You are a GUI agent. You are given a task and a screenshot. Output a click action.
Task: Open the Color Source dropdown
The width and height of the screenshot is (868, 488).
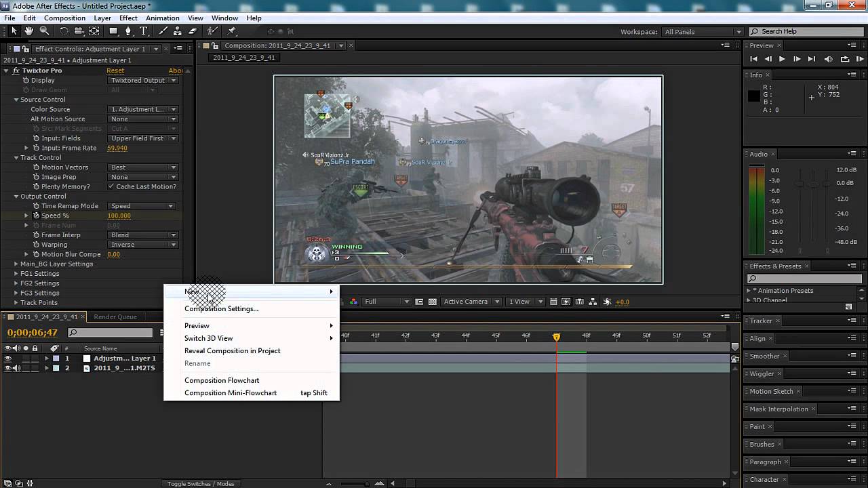click(x=143, y=109)
